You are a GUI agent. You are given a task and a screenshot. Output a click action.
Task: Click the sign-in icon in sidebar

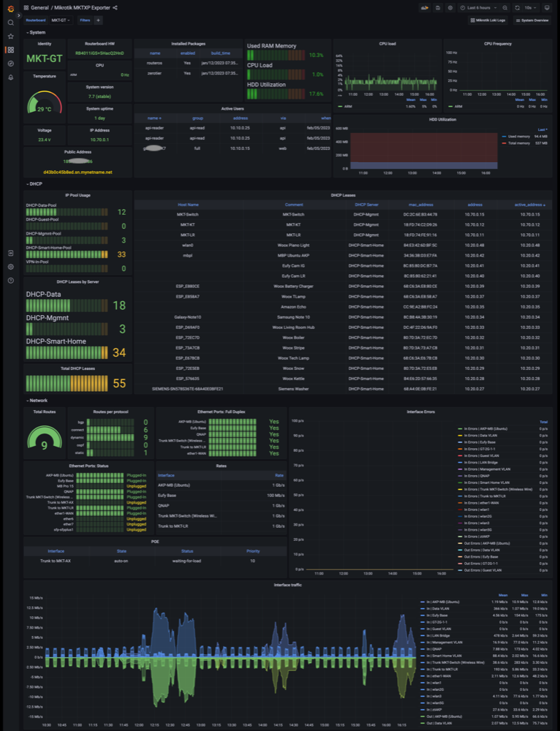(x=10, y=253)
